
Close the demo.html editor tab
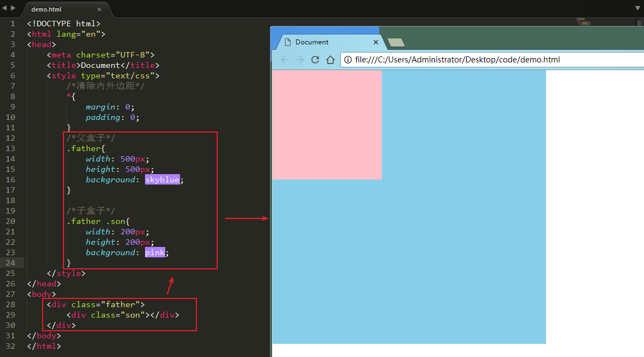[99, 9]
